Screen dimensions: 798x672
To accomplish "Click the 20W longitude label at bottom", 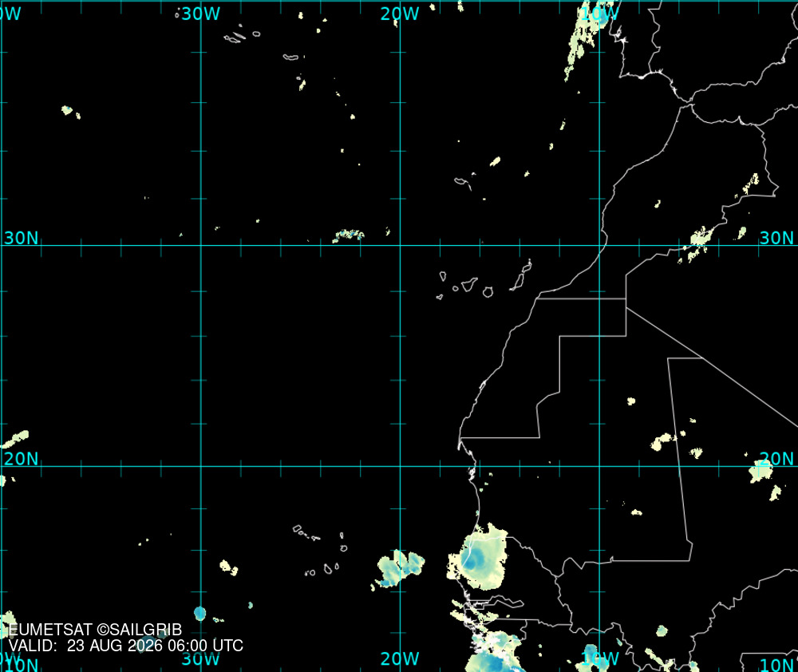I will click(400, 658).
